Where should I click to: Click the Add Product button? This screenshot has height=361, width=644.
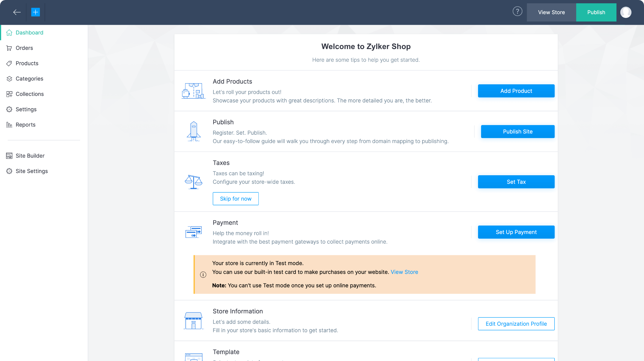516,91
